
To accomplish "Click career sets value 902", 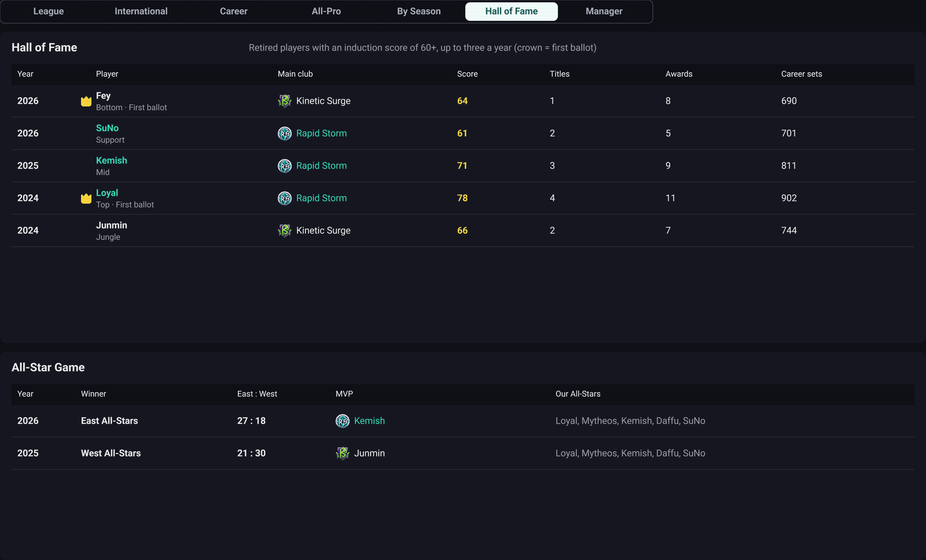I will click(x=789, y=198).
